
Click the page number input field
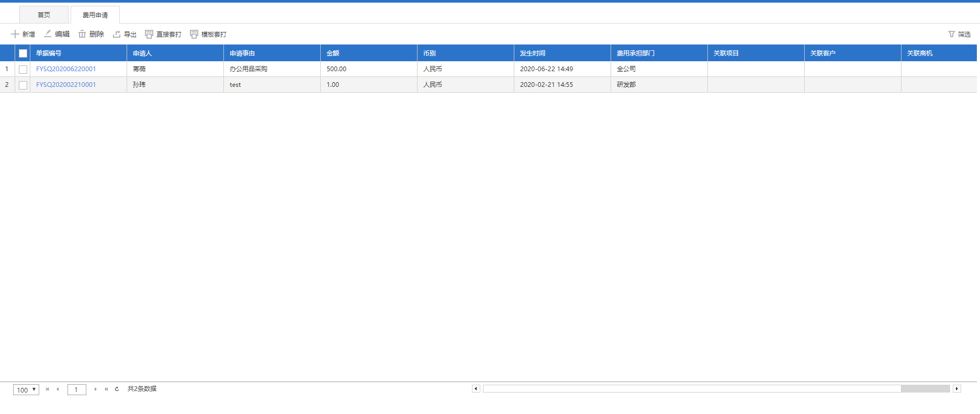76,389
